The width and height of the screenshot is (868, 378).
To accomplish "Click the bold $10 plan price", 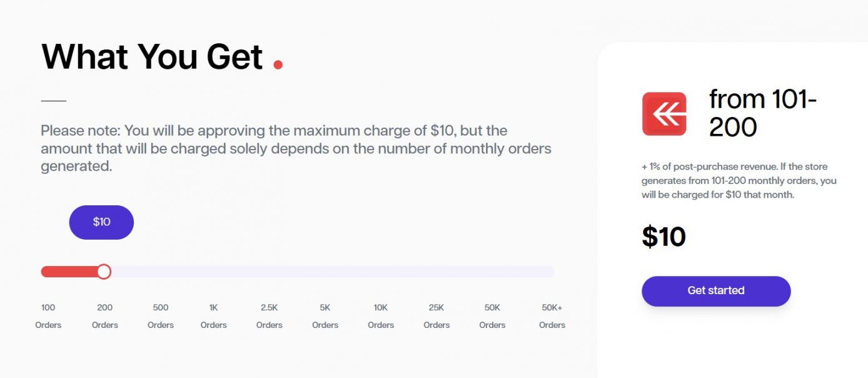I will [664, 237].
